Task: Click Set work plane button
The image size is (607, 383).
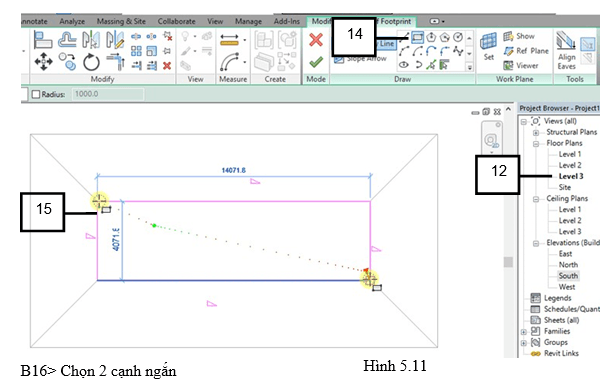Action: [x=489, y=46]
